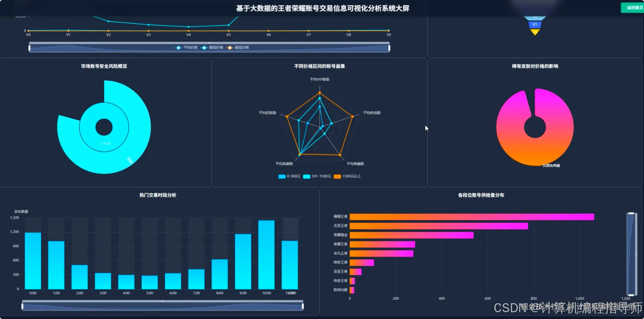
Task: Click the 1:00 bar in hourly chart
Action: click(x=56, y=265)
